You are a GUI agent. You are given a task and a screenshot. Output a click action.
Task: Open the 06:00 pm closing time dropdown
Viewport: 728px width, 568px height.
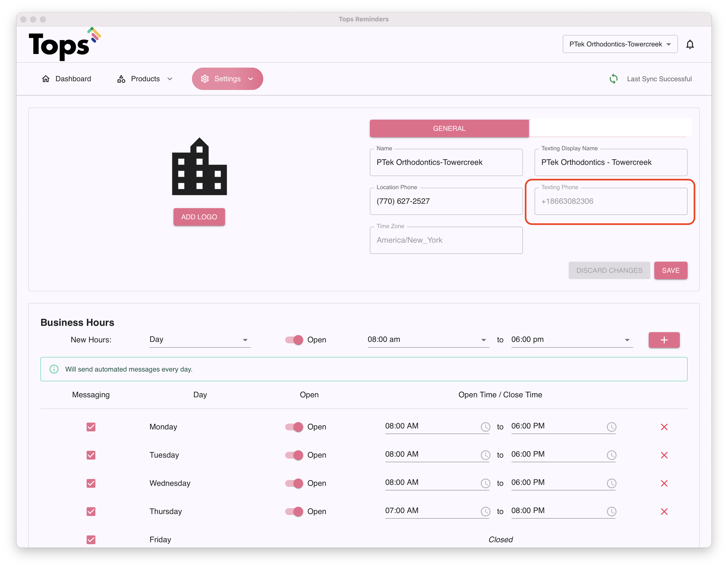tap(571, 340)
